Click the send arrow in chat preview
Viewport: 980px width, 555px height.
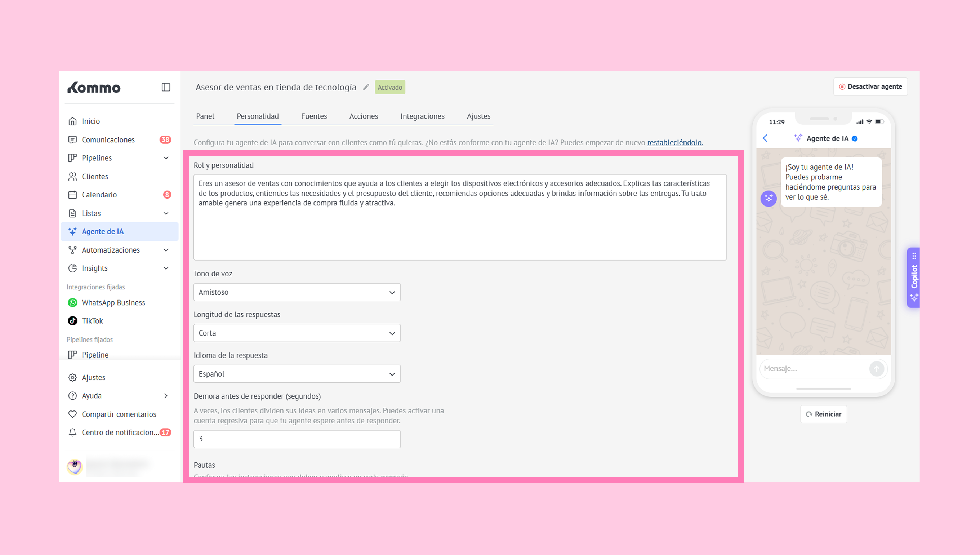[x=876, y=369]
